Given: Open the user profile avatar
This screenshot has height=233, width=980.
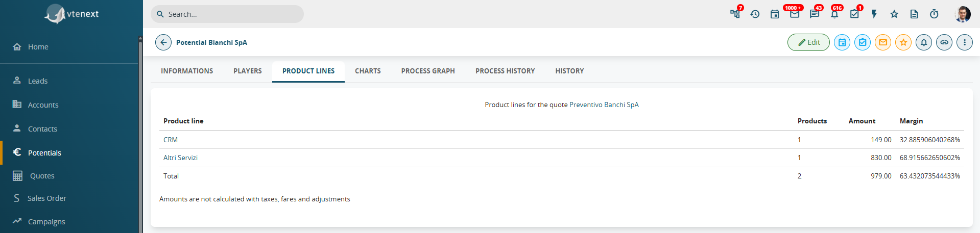Looking at the screenshot, I should point(963,14).
